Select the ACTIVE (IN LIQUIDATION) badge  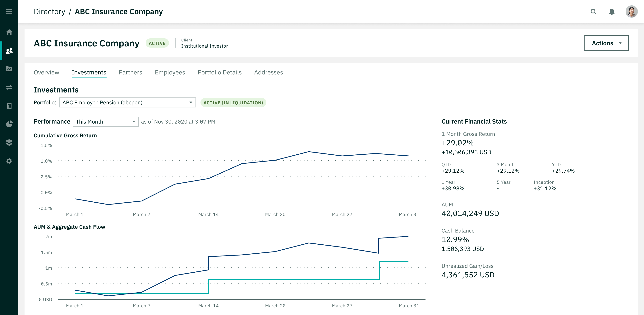click(x=233, y=103)
